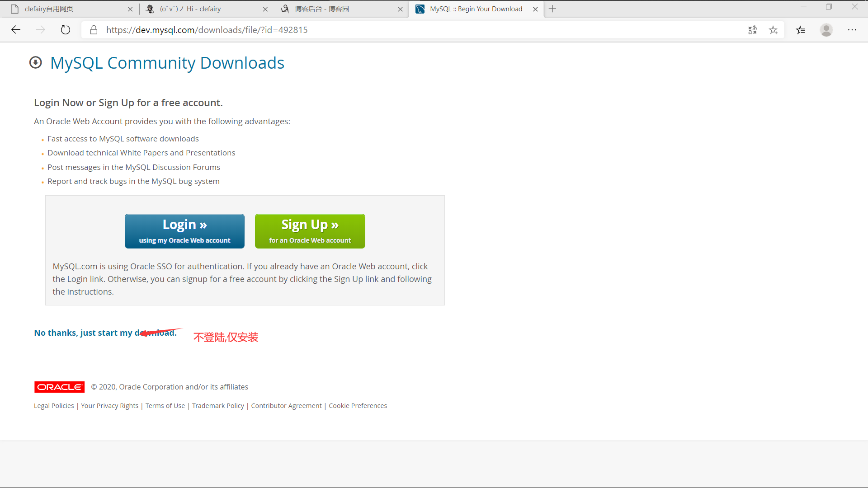
Task: Open Terms of Use link
Action: [x=165, y=406]
